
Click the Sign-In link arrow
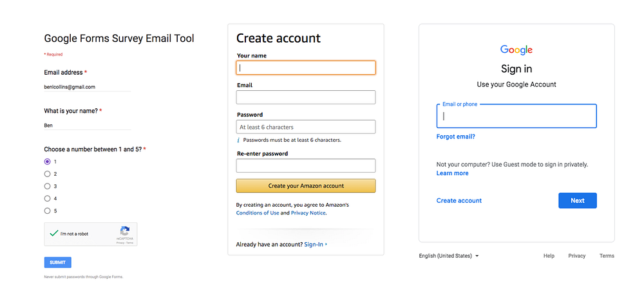click(x=327, y=244)
